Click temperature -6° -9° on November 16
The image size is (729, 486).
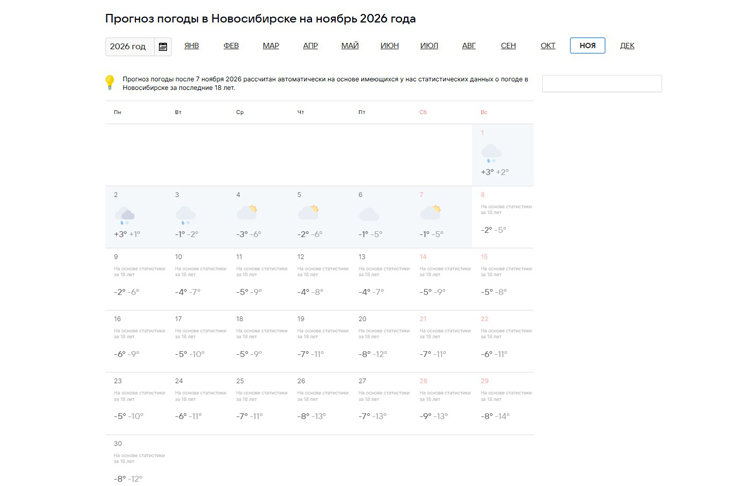tap(126, 354)
